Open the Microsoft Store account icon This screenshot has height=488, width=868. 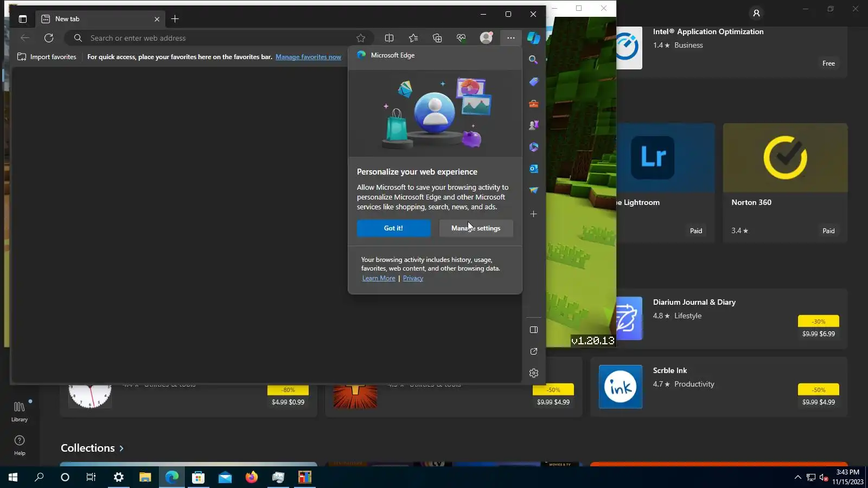[756, 13]
